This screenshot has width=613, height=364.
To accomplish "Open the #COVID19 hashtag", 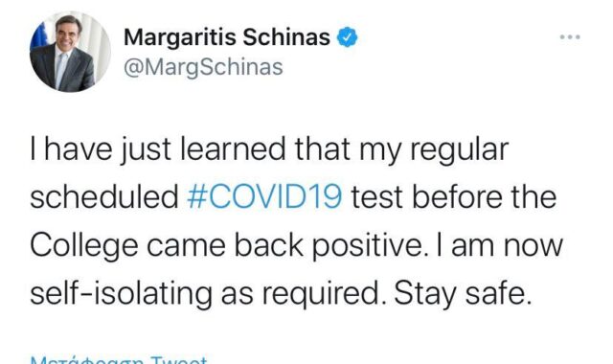I will (264, 197).
